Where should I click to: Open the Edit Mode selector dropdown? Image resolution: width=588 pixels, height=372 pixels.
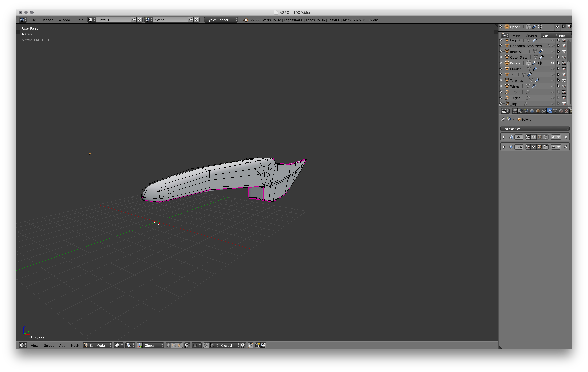(x=97, y=345)
